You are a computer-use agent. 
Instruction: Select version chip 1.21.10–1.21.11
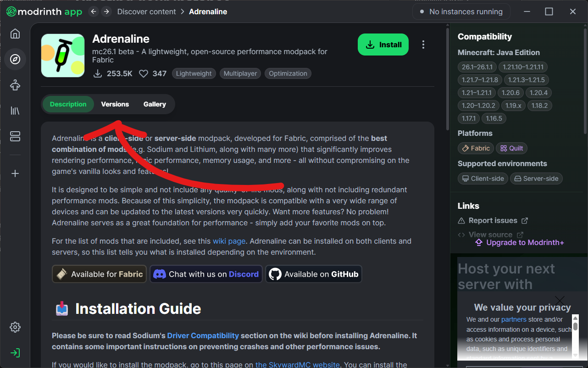pyautogui.click(x=523, y=67)
